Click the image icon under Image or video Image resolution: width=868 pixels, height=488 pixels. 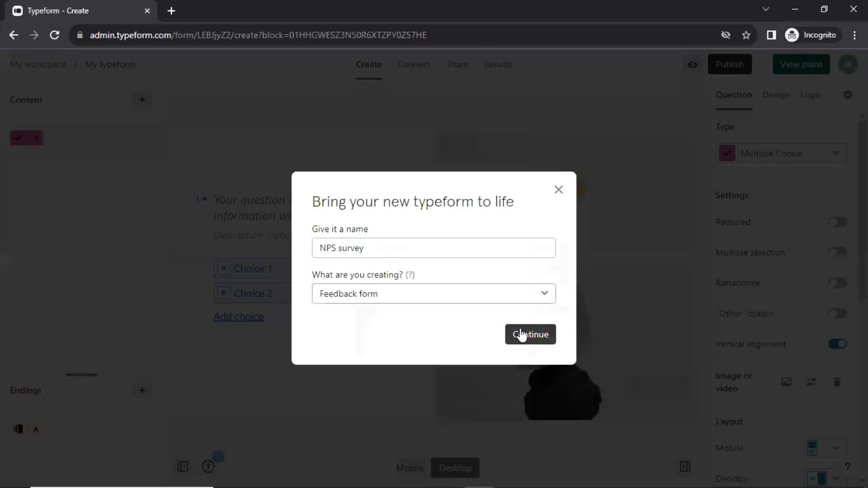coord(786,382)
